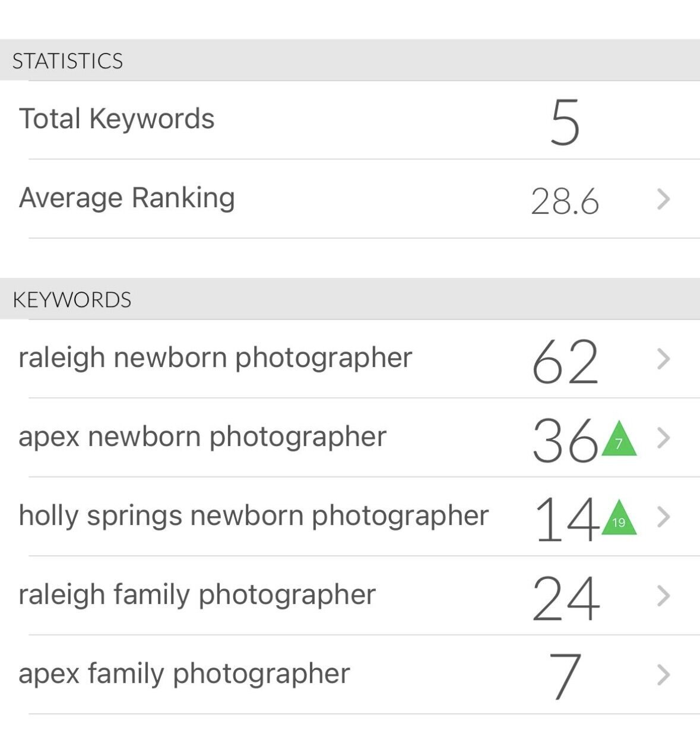Image resolution: width=700 pixels, height=737 pixels.
Task: Click the green up triangle showing 7
Action: tap(619, 441)
